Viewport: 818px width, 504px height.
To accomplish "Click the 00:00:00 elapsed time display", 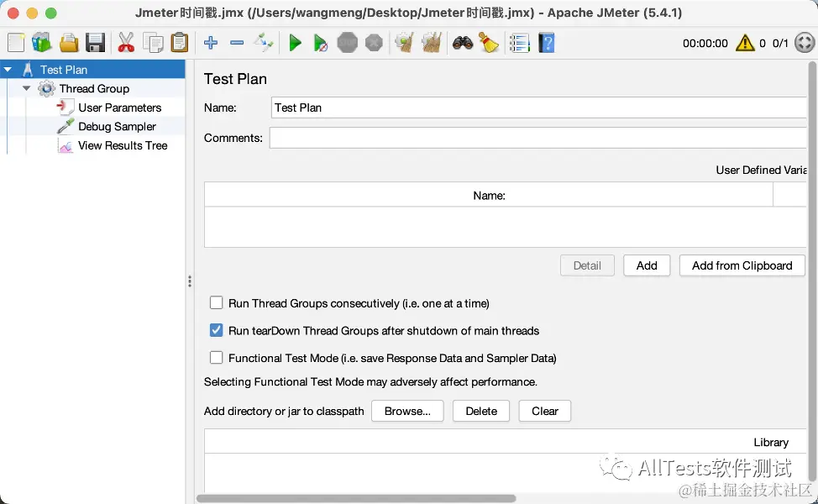I will coord(705,44).
